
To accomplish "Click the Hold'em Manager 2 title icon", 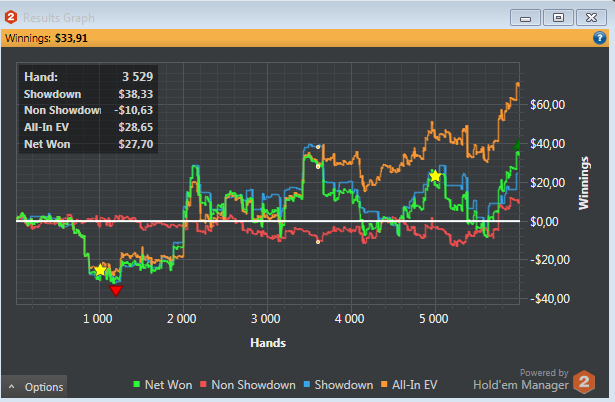I will [x=11, y=17].
